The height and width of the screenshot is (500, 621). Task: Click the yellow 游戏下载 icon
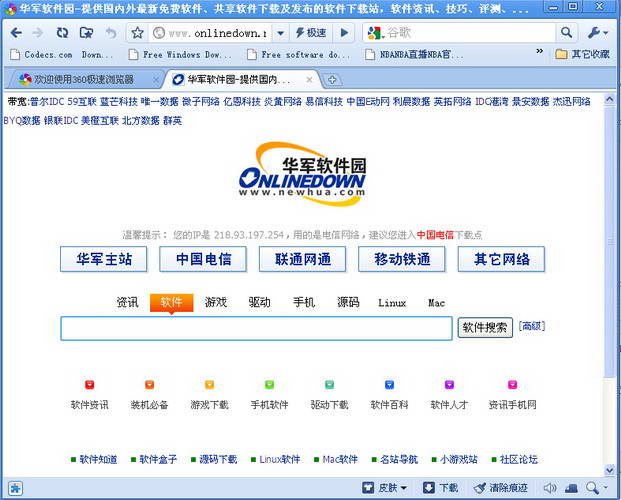209,385
